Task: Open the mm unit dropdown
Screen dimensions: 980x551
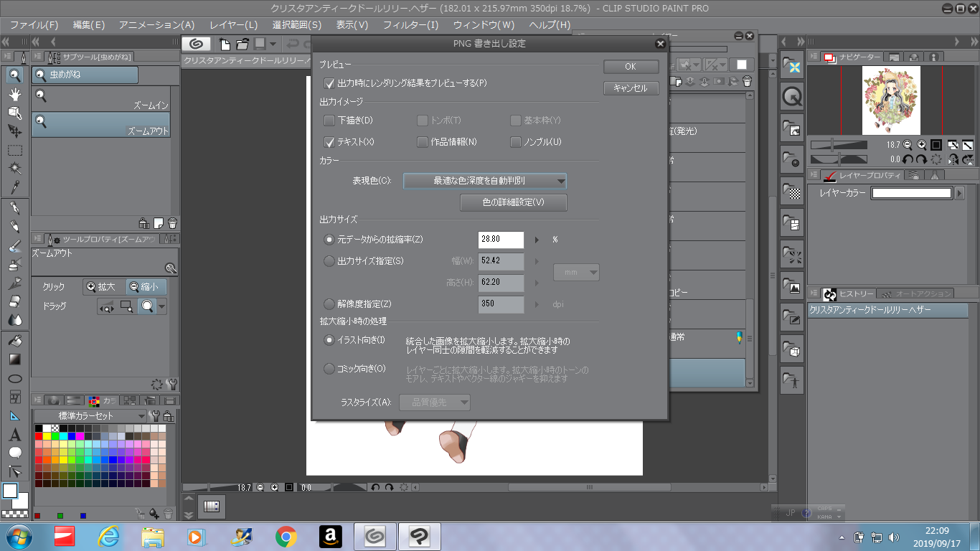Action: click(576, 273)
